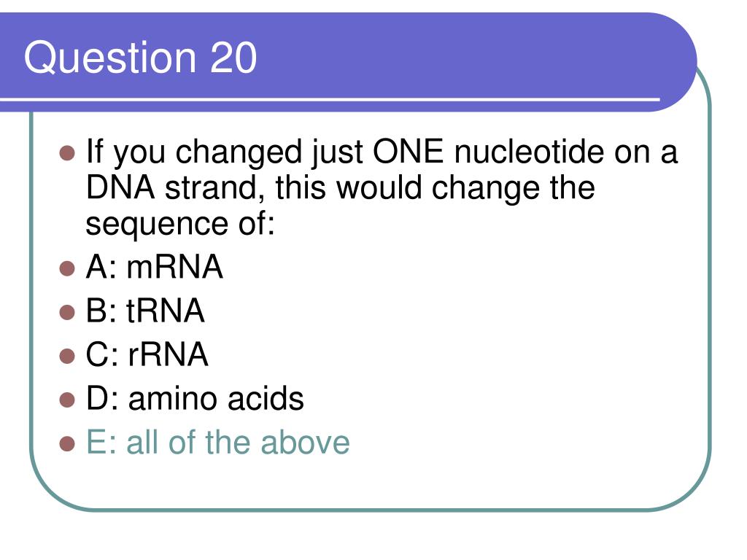The width and height of the screenshot is (747, 560).
Task: Click the capitalized word ONE in the question
Action: pos(408,152)
